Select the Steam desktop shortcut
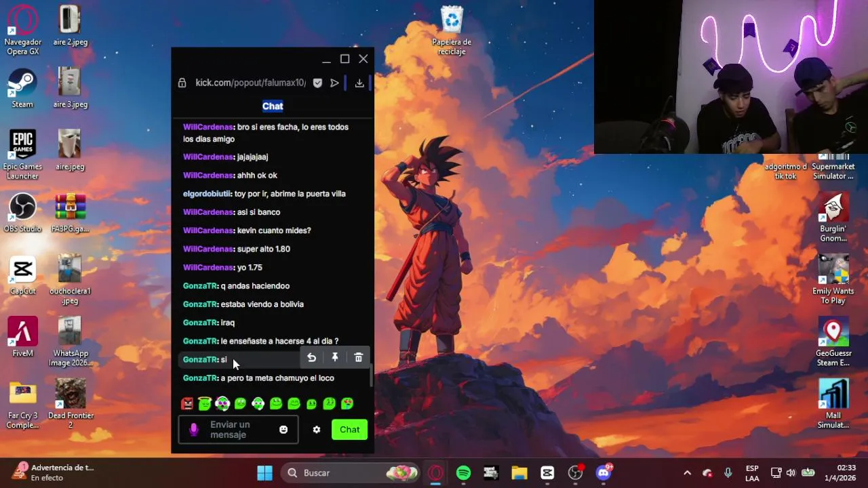 22,88
